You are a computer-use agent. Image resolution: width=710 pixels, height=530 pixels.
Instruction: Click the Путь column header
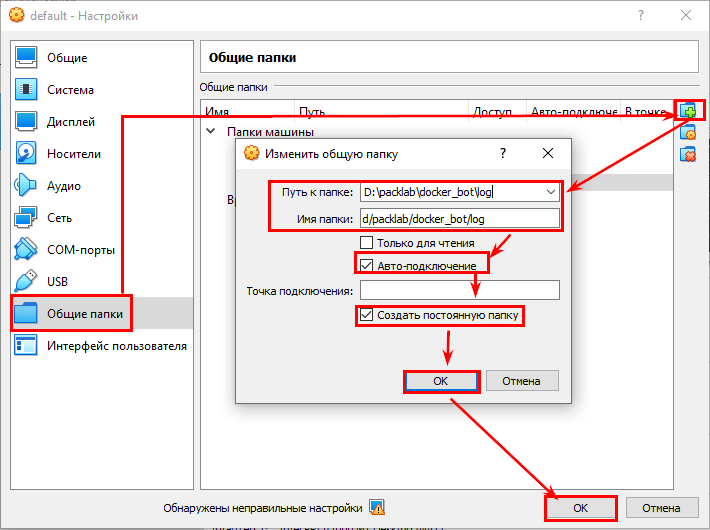click(381, 110)
